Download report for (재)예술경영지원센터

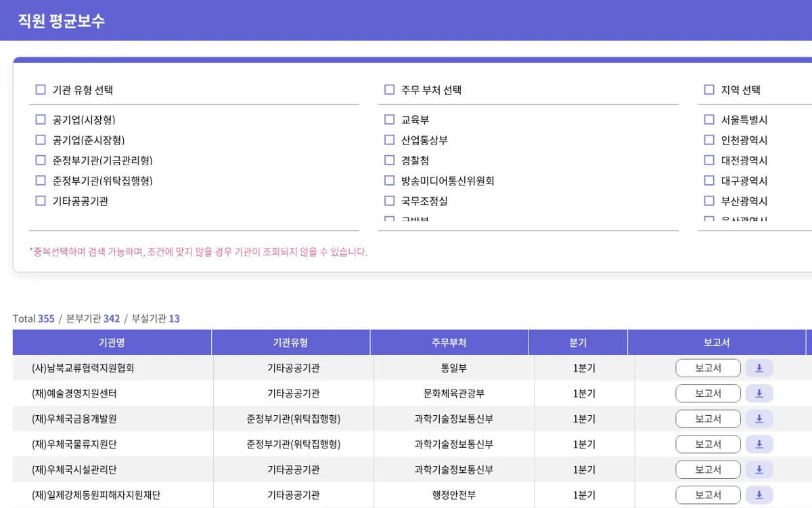coord(759,394)
